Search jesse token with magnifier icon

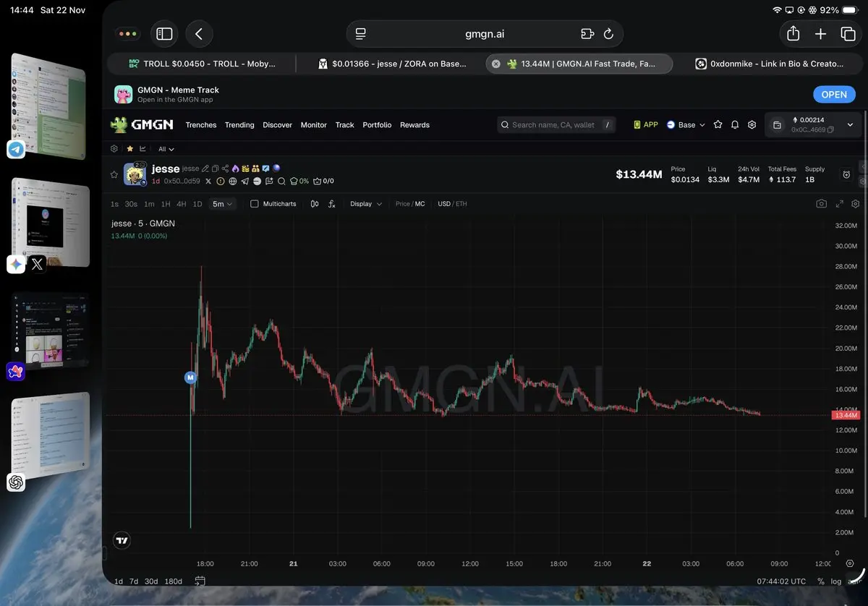(281, 181)
